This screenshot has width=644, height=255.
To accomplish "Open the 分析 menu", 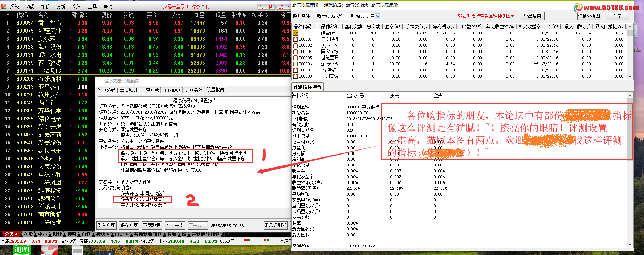I will (61, 7).
